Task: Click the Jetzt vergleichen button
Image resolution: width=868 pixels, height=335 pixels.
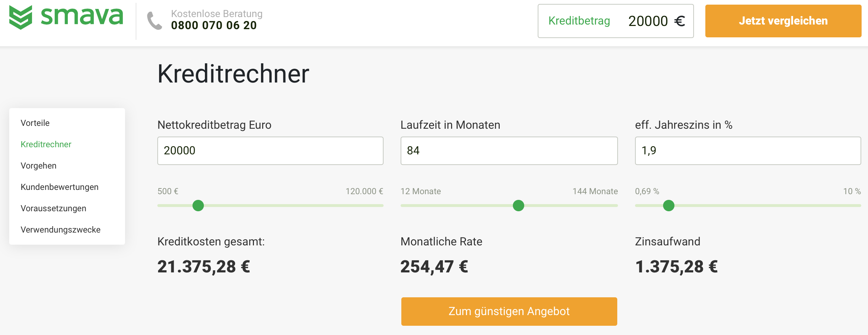Action: 783,21
